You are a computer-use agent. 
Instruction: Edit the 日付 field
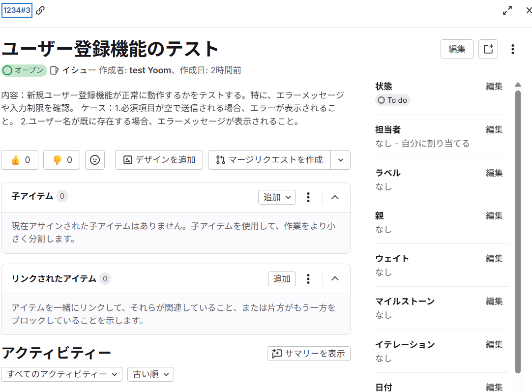[x=494, y=387]
